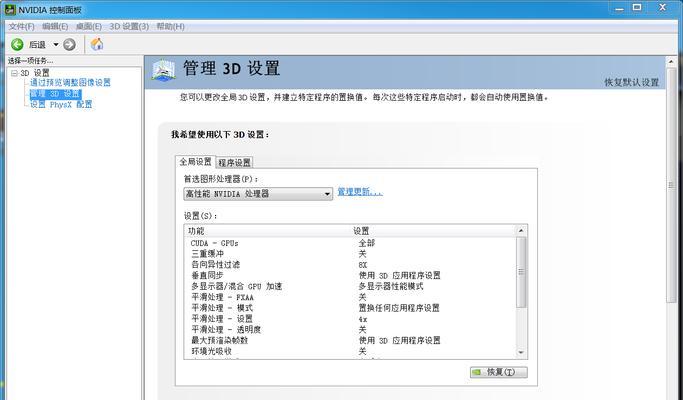Click main page scrollbar up arrow
Screen dimensions: 683x400
(671, 63)
